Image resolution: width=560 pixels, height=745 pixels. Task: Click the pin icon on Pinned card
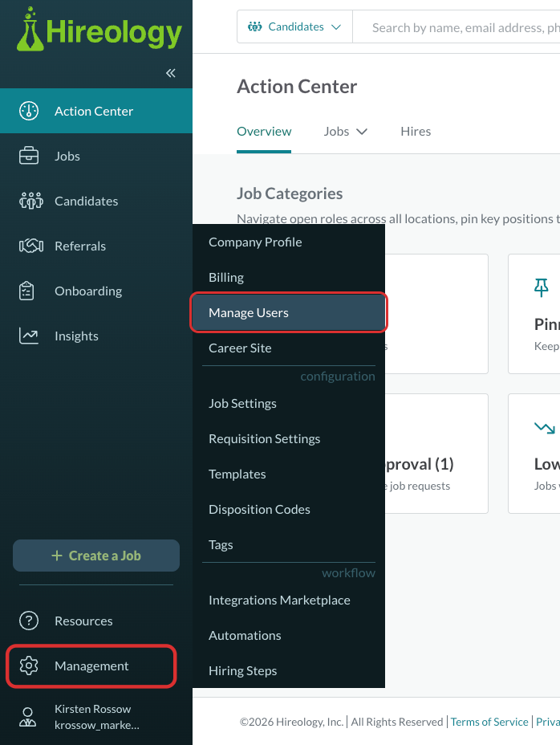click(541, 287)
